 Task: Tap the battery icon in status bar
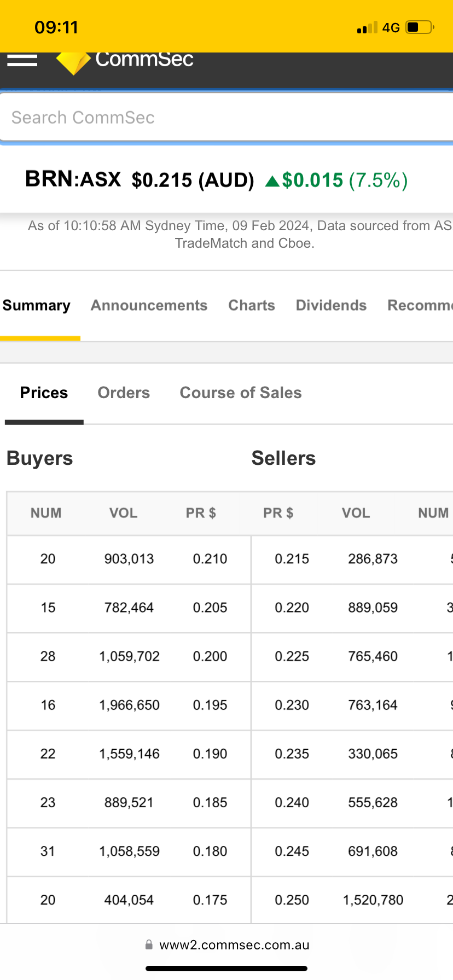420,27
